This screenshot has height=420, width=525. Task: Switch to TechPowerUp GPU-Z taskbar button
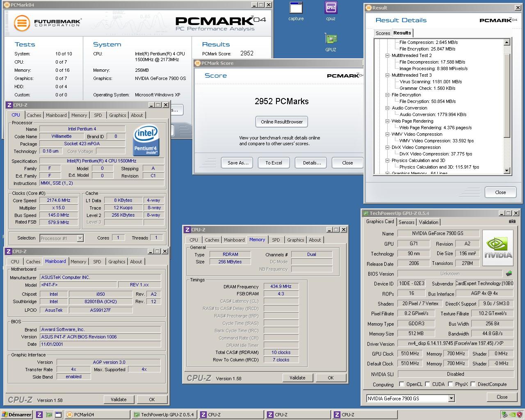click(x=164, y=415)
